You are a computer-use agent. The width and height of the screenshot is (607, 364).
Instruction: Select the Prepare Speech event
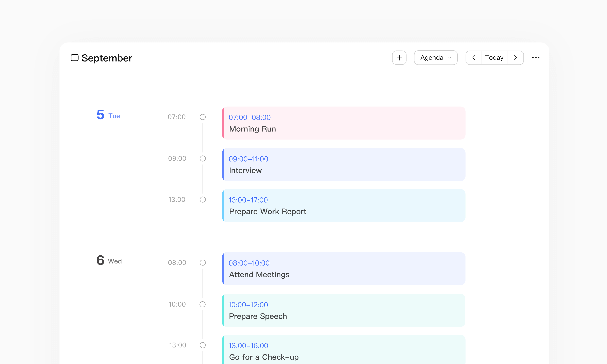[344, 310]
